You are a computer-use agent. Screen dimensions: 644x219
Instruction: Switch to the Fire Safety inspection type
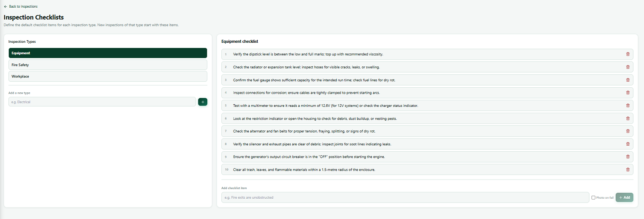coord(108,65)
